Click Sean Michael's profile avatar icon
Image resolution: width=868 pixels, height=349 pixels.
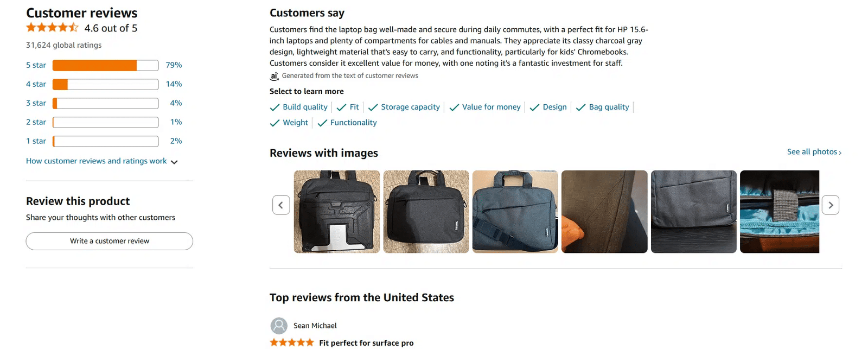[x=279, y=326]
